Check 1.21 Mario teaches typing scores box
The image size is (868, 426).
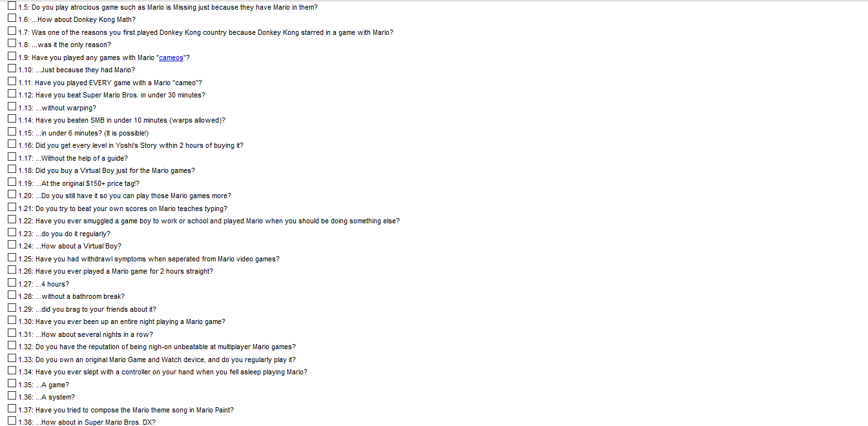12,208
